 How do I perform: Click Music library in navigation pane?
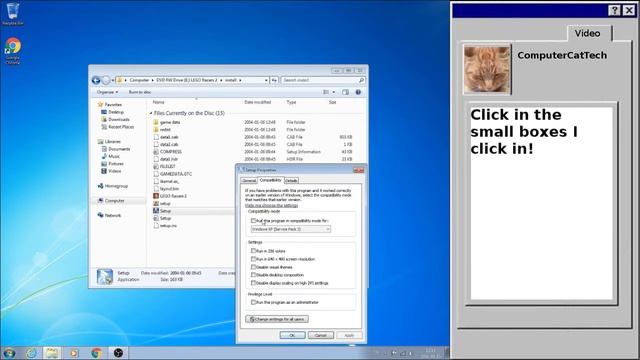pos(114,156)
